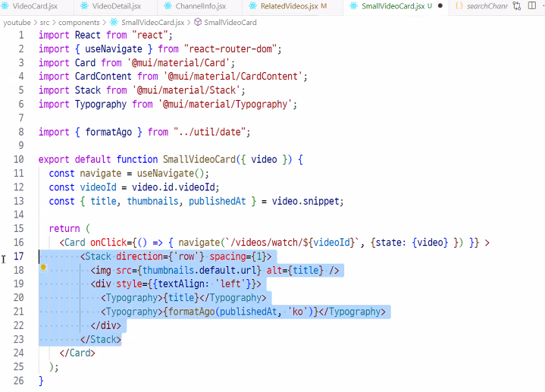Click the alt attribute on the img tag
The width and height of the screenshot is (545, 392).
coord(274,270)
